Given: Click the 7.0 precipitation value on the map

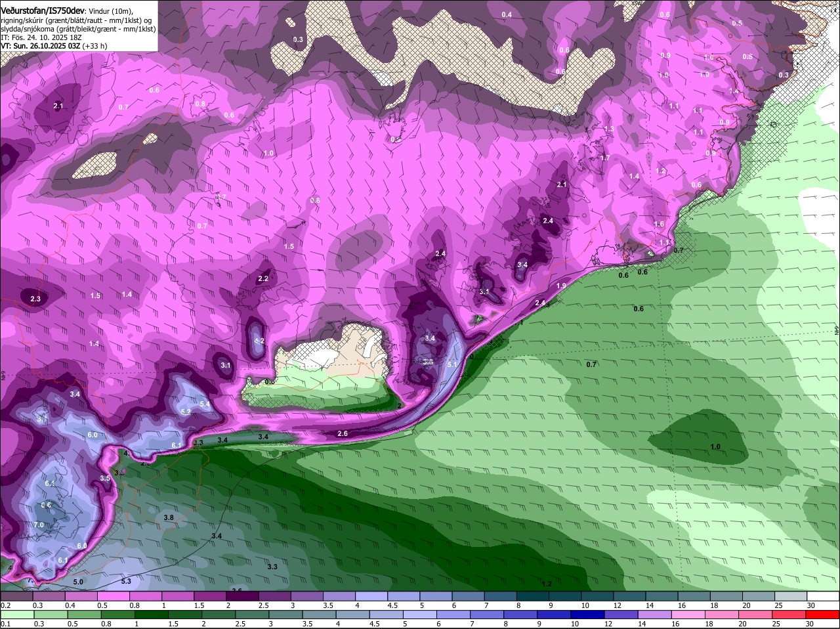Looking at the screenshot, I should click(39, 525).
